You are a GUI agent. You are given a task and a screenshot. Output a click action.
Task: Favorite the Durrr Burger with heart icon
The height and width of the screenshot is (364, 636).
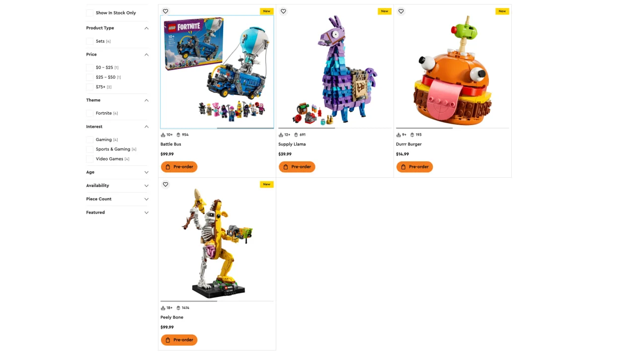401,11
